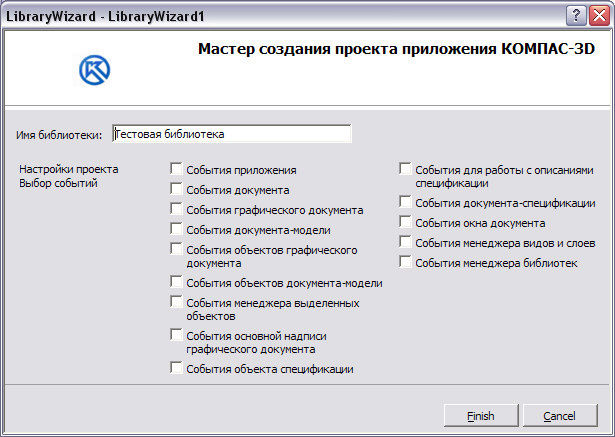Click the 'Выбор событий' label
This screenshot has width=615, height=437.
pos(58,183)
